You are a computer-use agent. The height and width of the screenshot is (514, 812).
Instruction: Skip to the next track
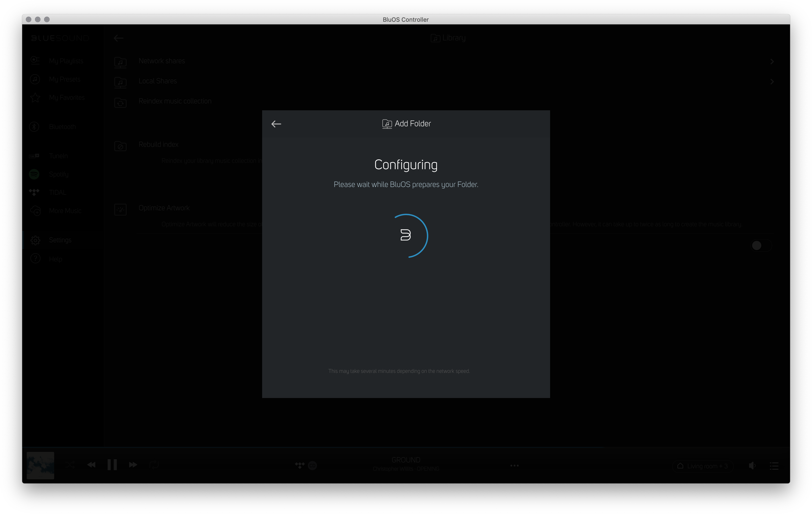tap(133, 465)
